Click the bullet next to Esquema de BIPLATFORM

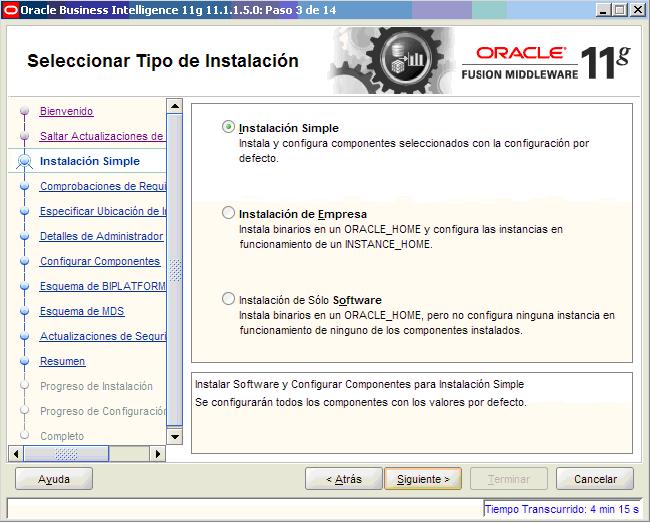click(x=24, y=286)
